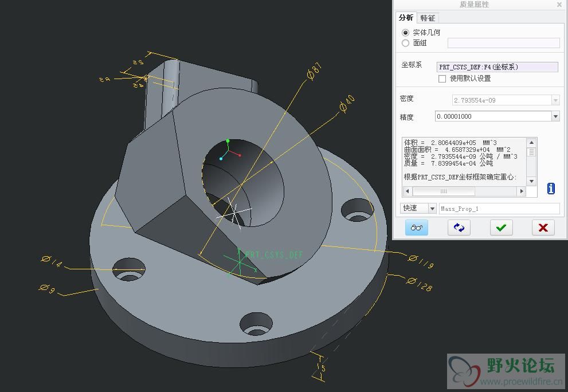
Task: Click the 曲面面积 result line
Action: pos(457,150)
